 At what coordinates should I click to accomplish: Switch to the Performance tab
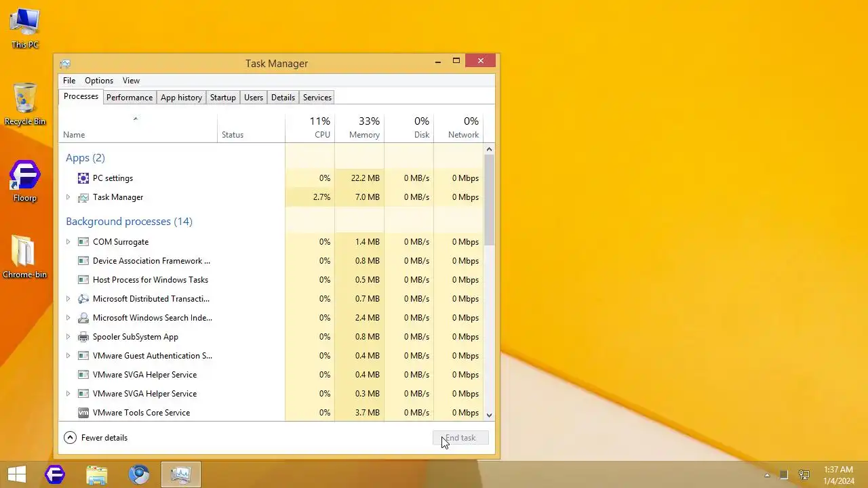point(130,98)
